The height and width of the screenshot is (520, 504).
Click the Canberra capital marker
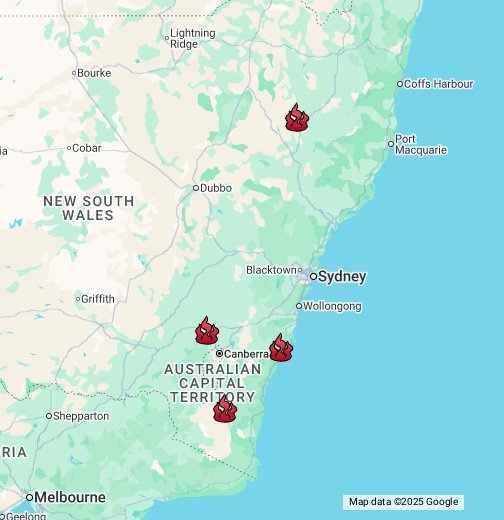(x=219, y=354)
